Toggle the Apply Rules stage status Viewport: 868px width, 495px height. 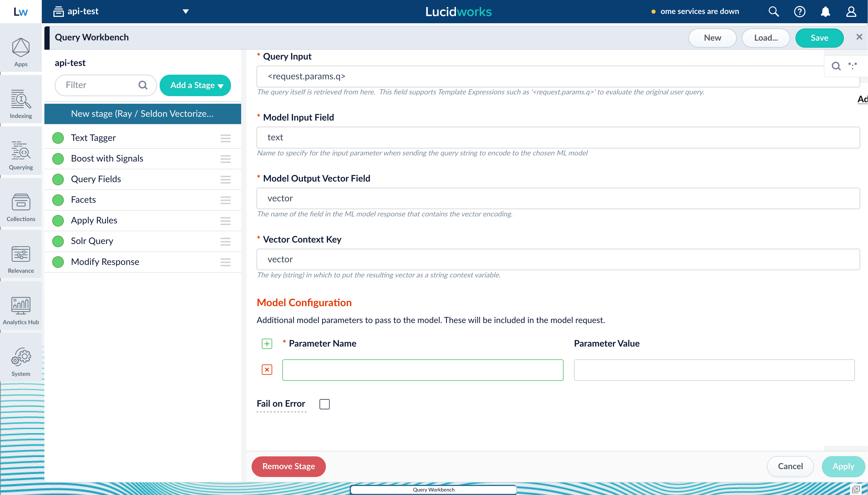tap(58, 221)
